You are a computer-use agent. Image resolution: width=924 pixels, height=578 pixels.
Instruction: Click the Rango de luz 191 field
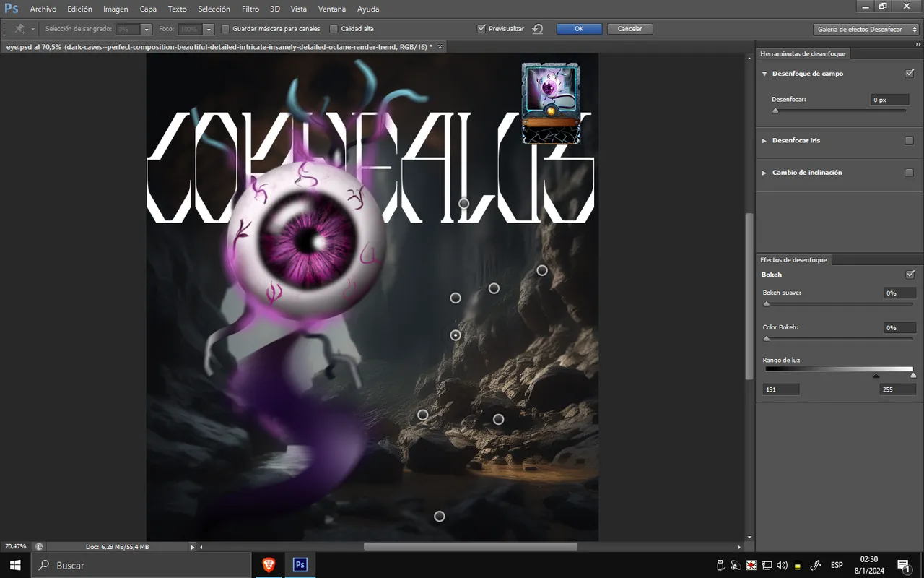(781, 389)
